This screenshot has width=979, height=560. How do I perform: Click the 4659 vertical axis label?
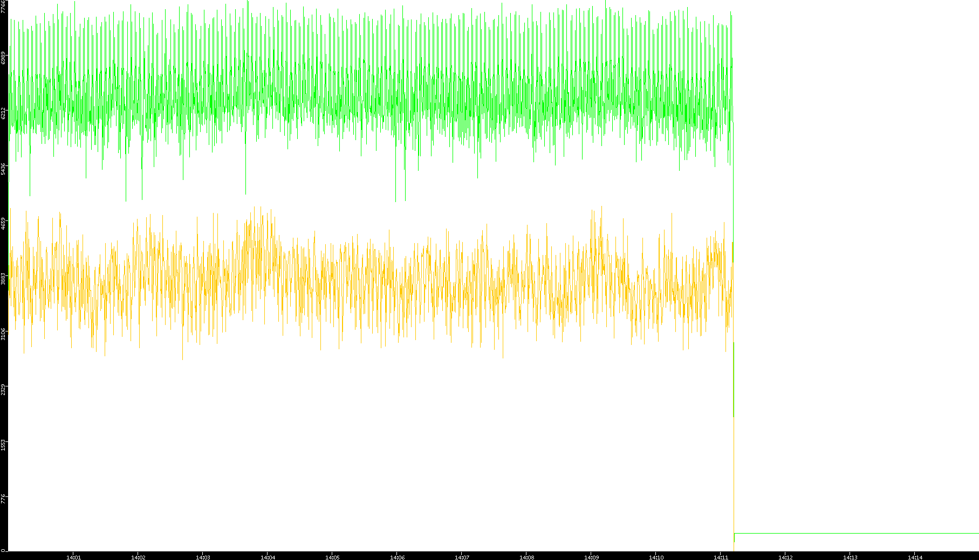point(3,223)
